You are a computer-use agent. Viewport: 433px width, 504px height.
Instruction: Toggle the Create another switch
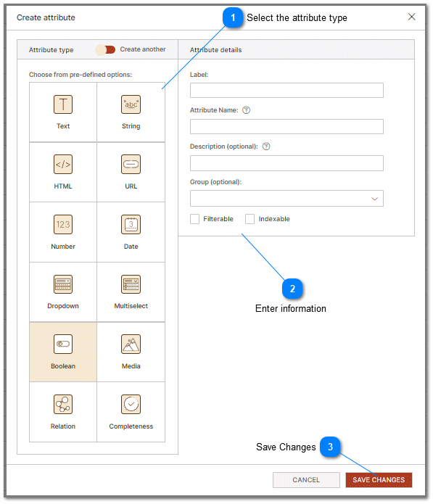[x=105, y=50]
